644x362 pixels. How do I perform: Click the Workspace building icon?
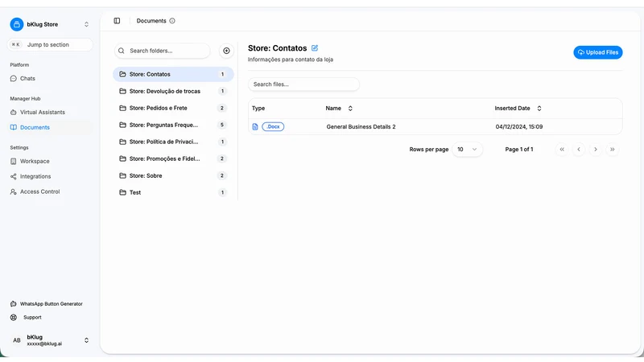[14, 162]
